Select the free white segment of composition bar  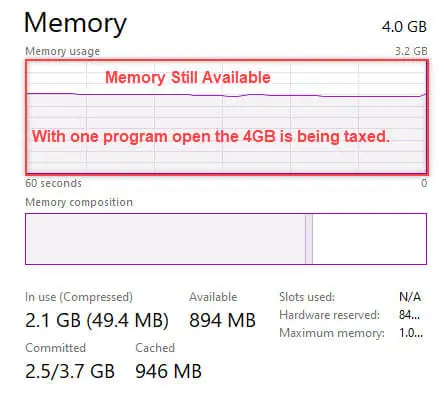pos(369,239)
